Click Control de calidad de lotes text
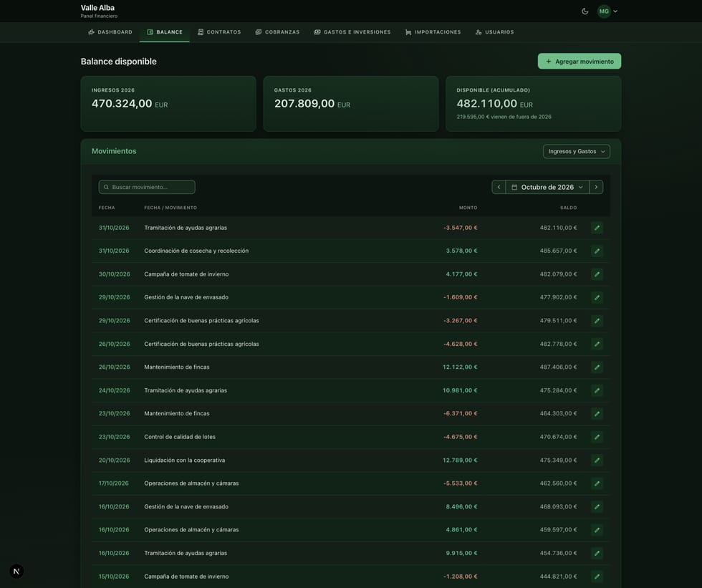Image resolution: width=702 pixels, height=588 pixels. point(180,437)
